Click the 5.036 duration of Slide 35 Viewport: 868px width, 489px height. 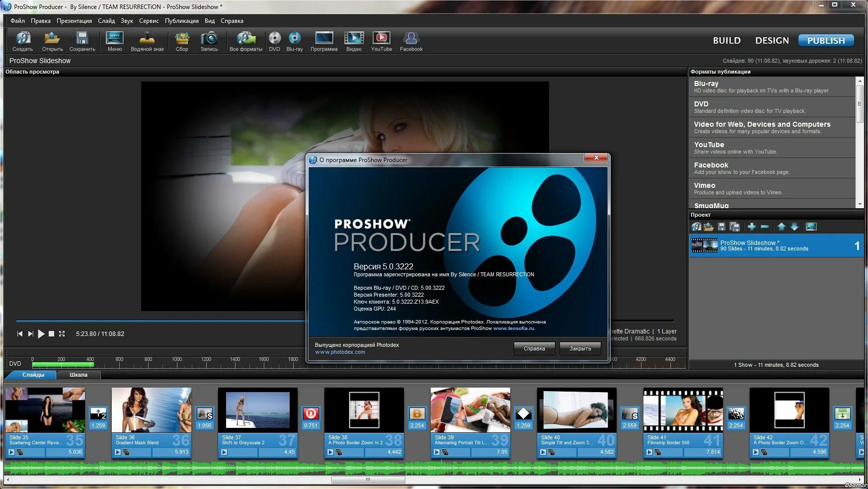(75, 452)
